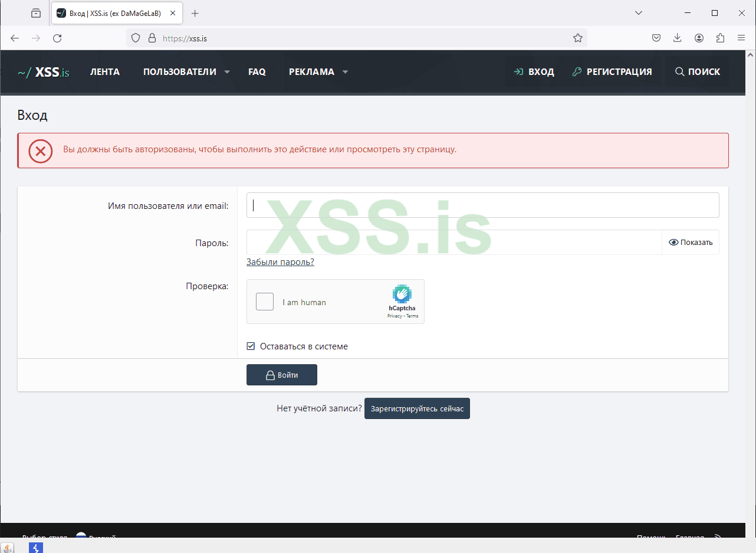Click РЕГИСТРАЦИЯ in the site header
The image size is (756, 553).
tap(612, 72)
